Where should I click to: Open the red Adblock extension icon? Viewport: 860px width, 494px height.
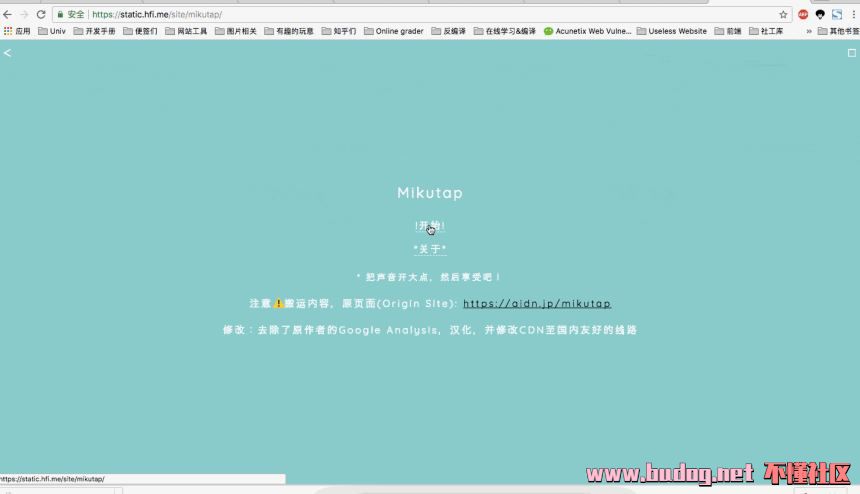[x=803, y=15]
